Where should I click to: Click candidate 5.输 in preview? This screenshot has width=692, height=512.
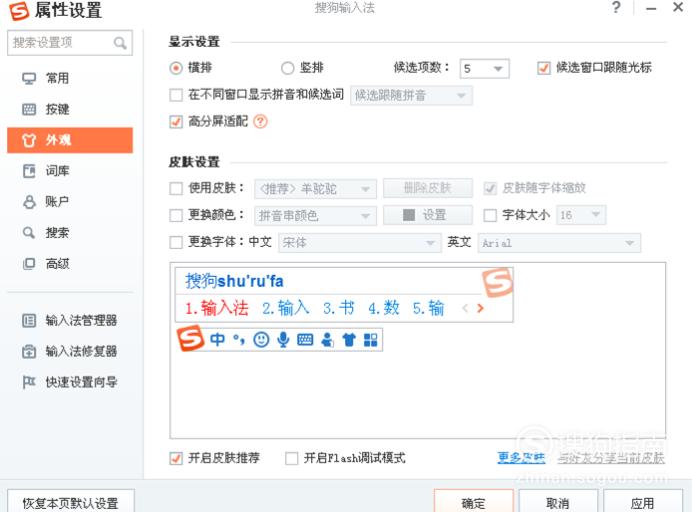tap(428, 308)
